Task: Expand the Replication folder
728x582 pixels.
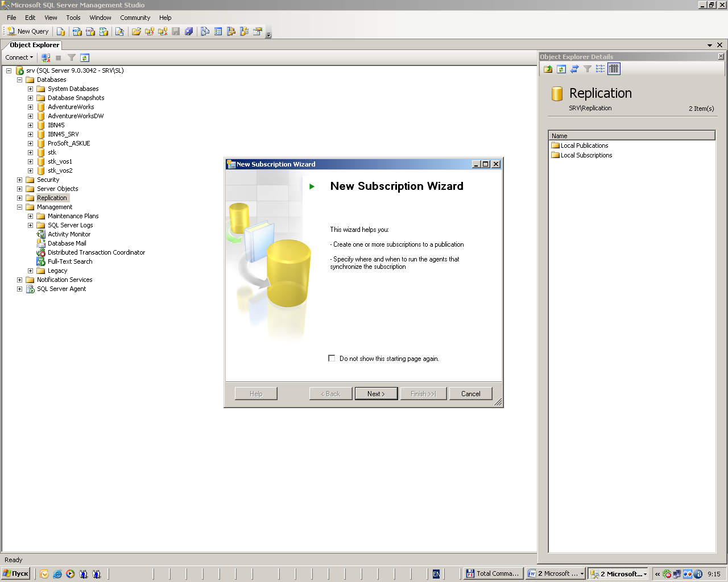Action: (x=19, y=198)
